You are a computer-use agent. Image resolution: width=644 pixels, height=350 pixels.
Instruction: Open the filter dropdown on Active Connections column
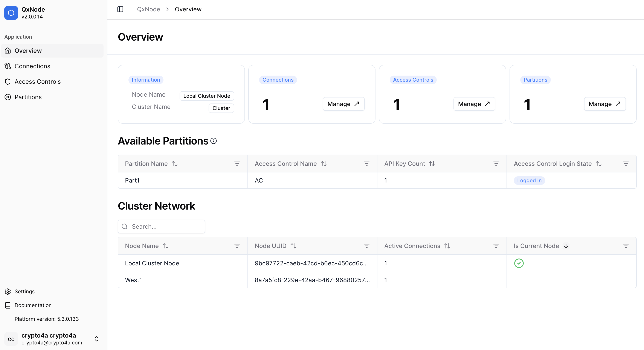click(x=496, y=246)
